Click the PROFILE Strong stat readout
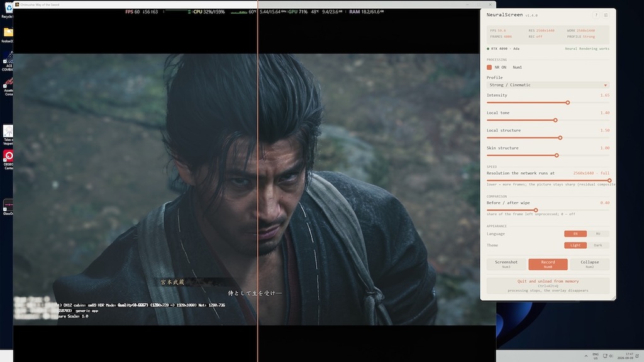 coord(580,36)
